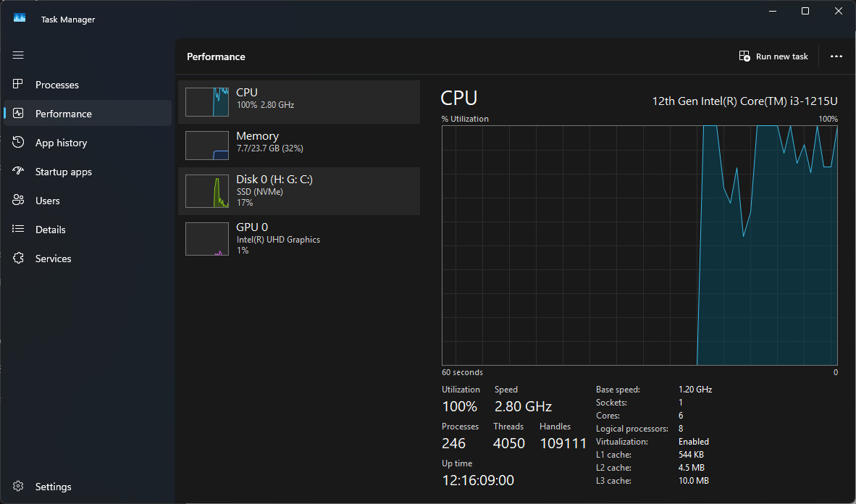Click the Settings gear icon
The width and height of the screenshot is (856, 504).
18,486
